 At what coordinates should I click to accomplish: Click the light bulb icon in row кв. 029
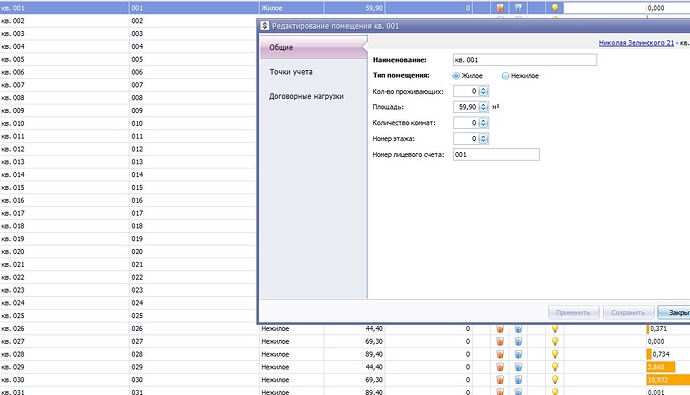(x=555, y=367)
